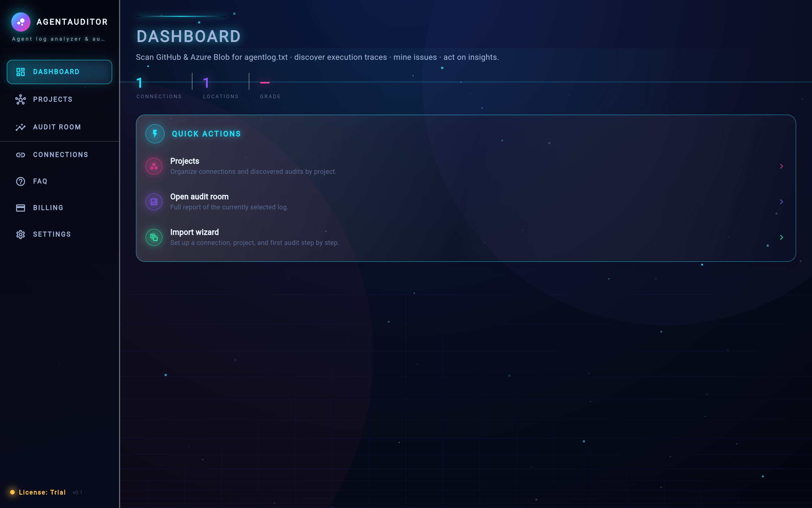
Task: Click the Billing card icon
Action: click(x=21, y=208)
